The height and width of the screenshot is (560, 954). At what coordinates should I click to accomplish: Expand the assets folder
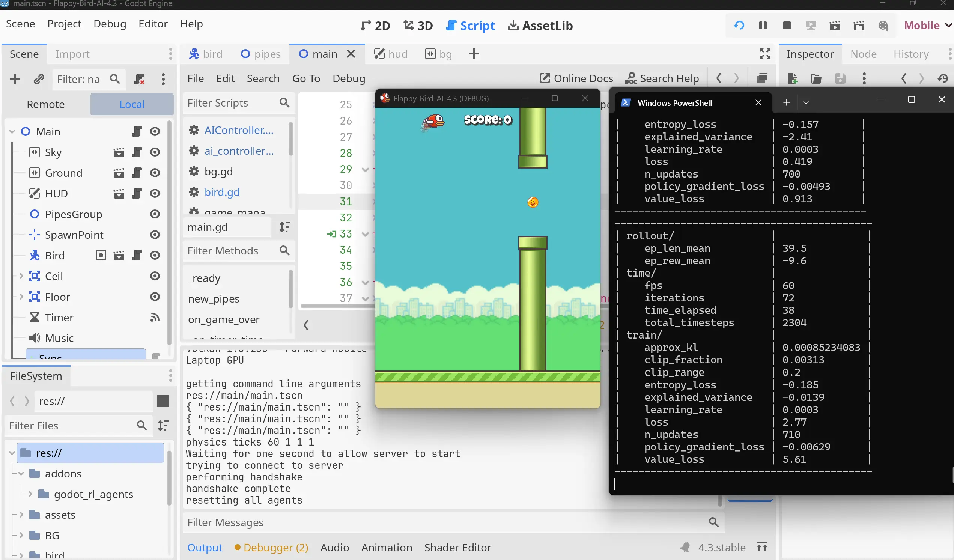point(21,515)
